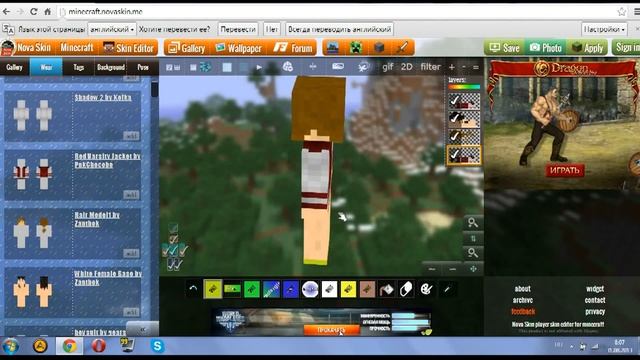Select the active yellow-green brush tool
The image size is (640, 360).
pos(213,289)
